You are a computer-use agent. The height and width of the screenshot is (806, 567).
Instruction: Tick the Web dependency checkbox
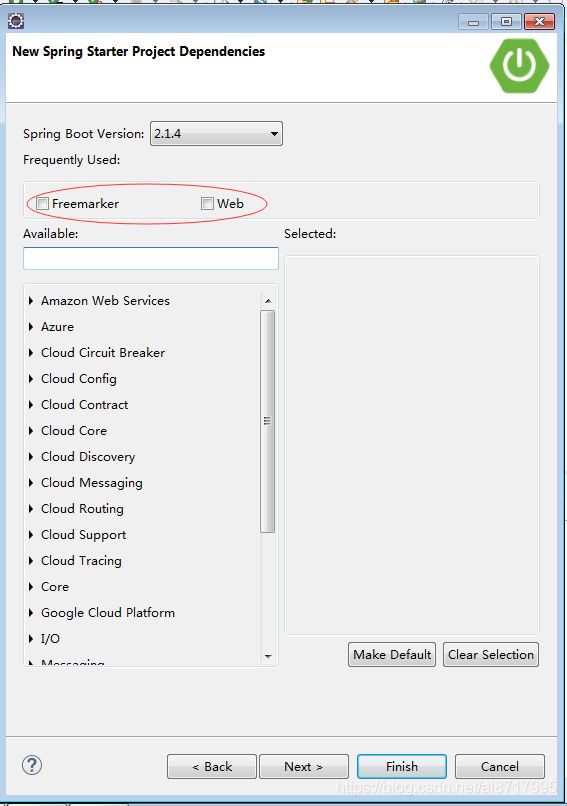[207, 204]
